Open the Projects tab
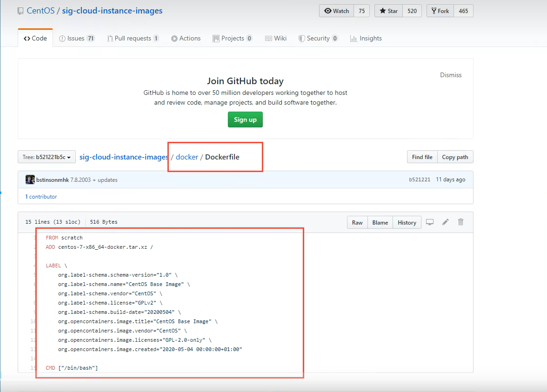Image resolution: width=547 pixels, height=392 pixels. coord(232,39)
